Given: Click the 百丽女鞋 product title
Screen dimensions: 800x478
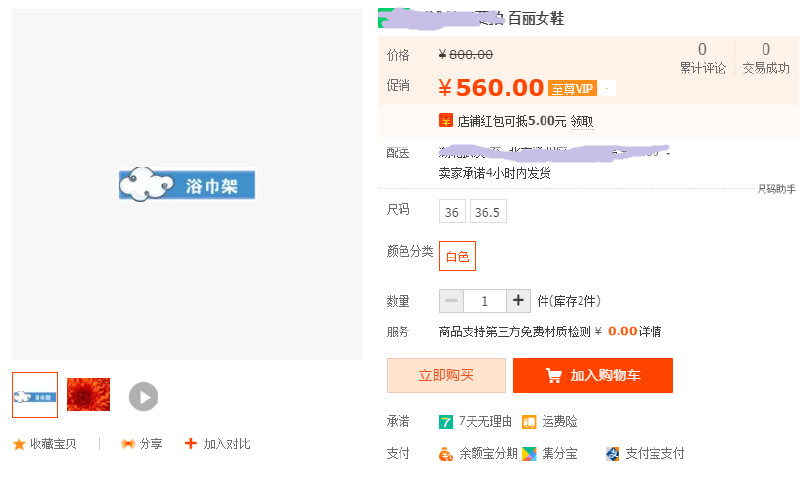Looking at the screenshot, I should [x=536, y=19].
